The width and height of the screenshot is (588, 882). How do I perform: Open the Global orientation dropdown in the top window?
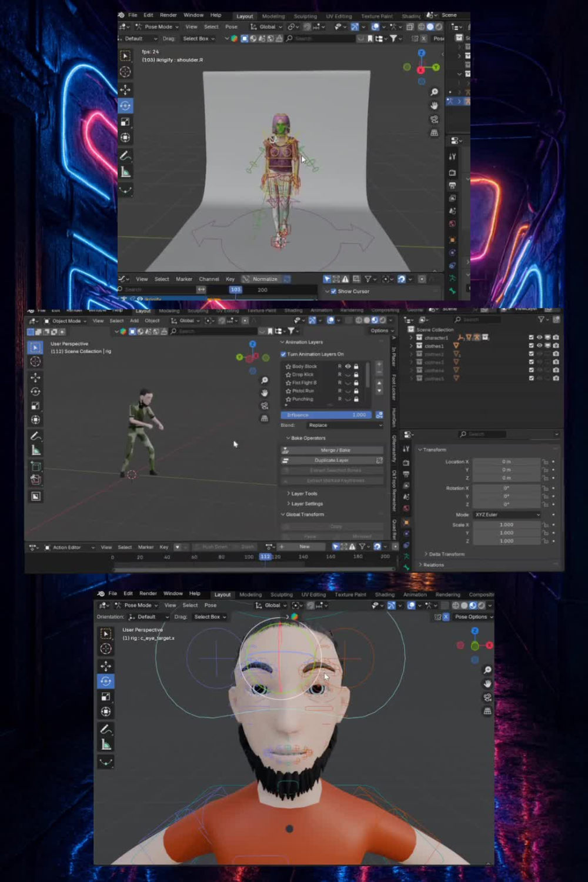pos(266,27)
